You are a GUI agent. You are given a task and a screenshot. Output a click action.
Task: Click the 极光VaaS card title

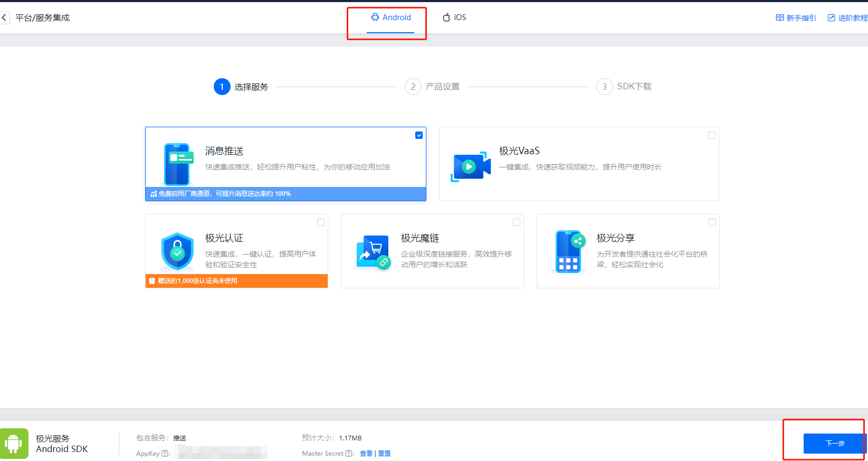(519, 151)
